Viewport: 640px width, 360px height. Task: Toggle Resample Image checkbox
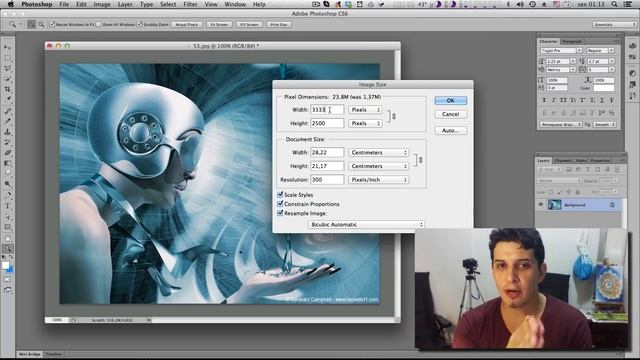pyautogui.click(x=280, y=213)
